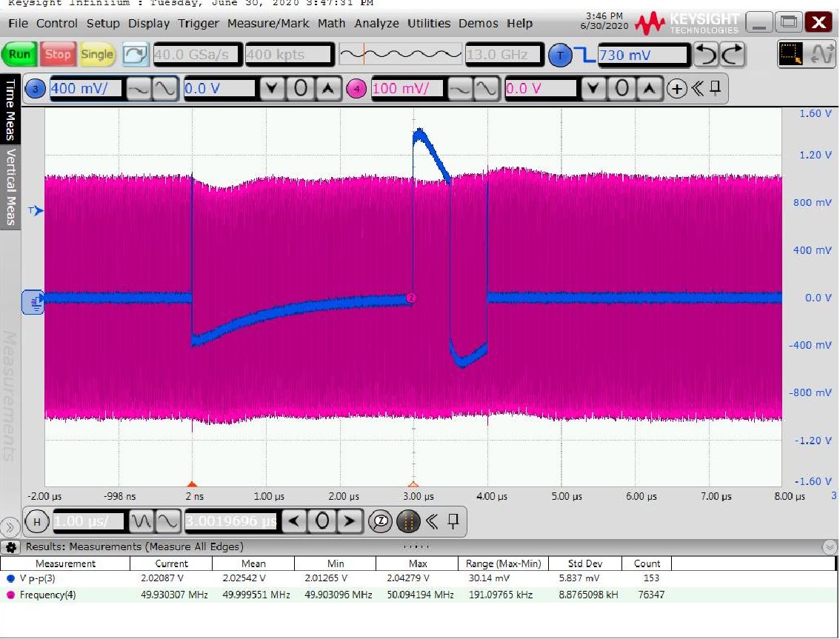Open the Measure/Mark menu
Viewport: 840px width, 639px height.
tap(268, 24)
